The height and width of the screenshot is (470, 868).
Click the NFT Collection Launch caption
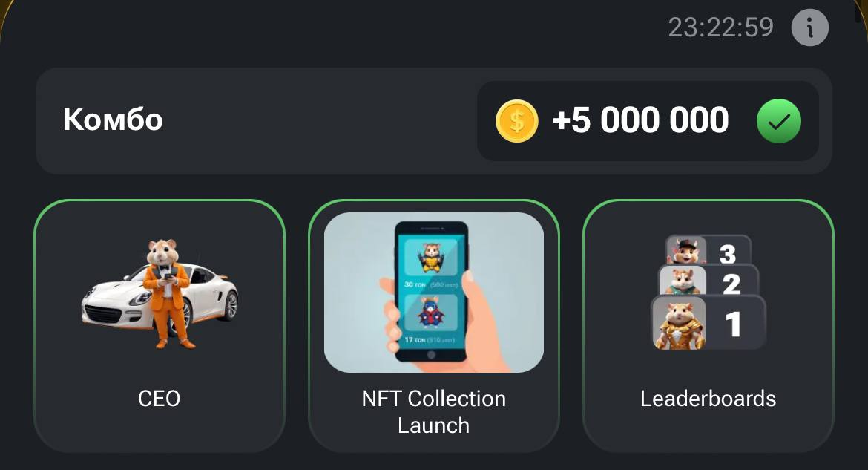[x=433, y=412]
